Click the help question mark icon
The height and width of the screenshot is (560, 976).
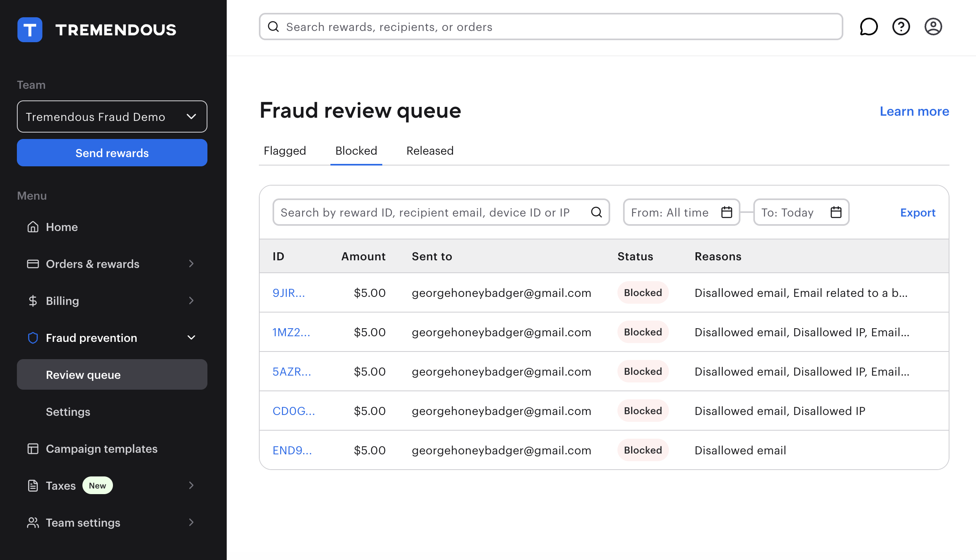901,27
